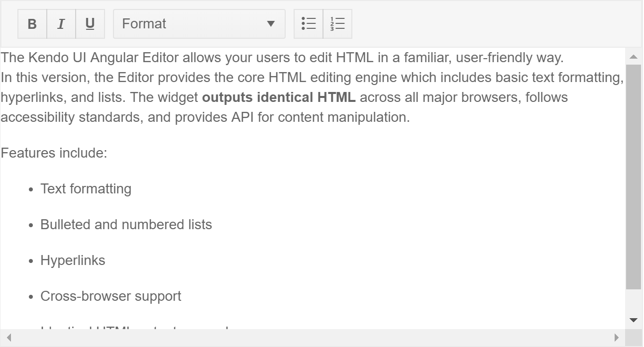Apply bold formatting with the B icon
The width and height of the screenshot is (644, 347).
32,23
